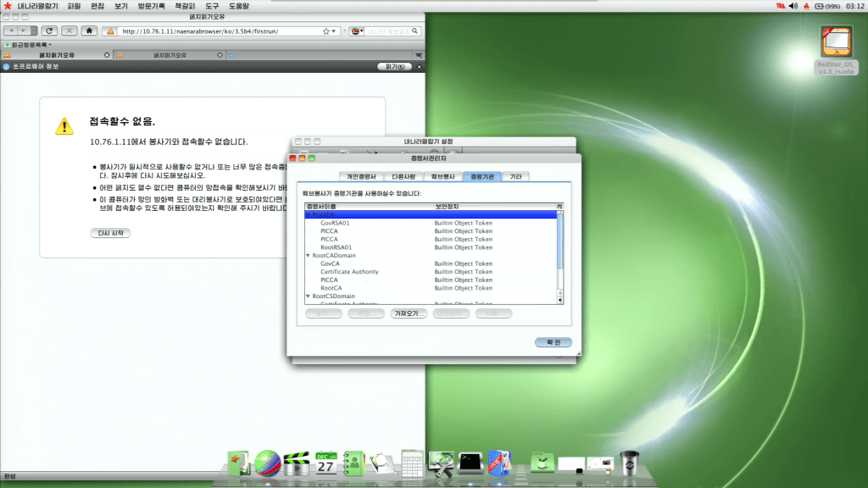Open the Trash in the dock

click(x=628, y=463)
